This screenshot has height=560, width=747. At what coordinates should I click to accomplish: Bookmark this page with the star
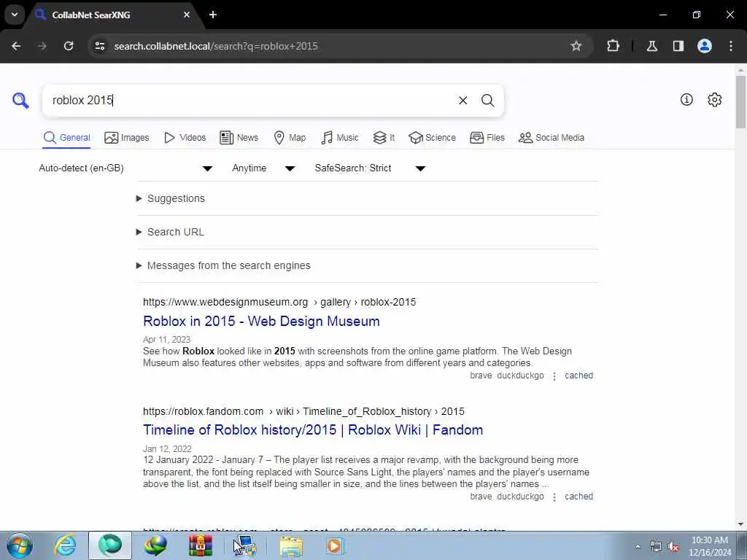tap(576, 46)
